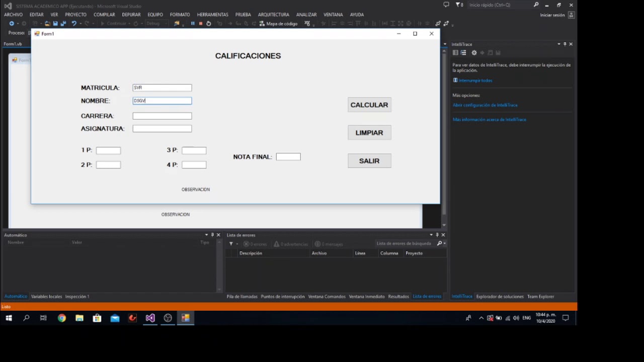Click the Undo arrow in the toolbar
Viewport: 644px width, 362px height.
(74, 24)
